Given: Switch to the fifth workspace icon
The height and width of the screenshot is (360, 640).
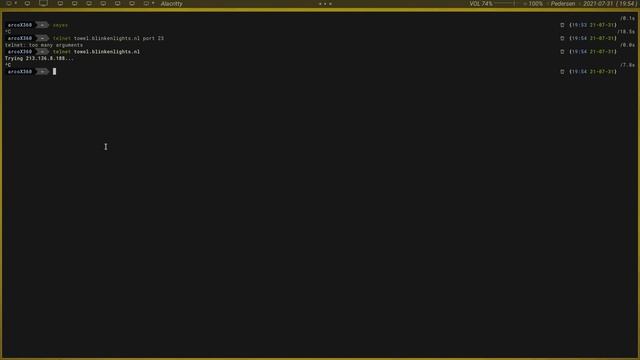Looking at the screenshot, I should (x=74, y=3).
